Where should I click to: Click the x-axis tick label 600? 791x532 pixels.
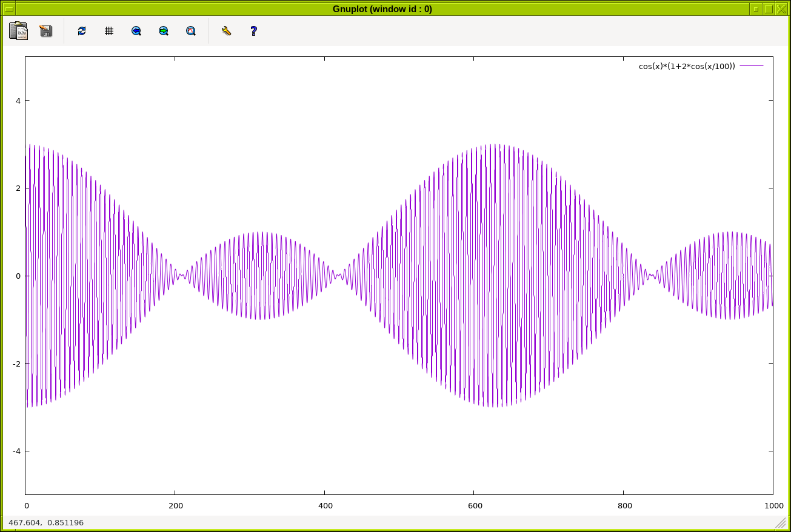click(475, 505)
